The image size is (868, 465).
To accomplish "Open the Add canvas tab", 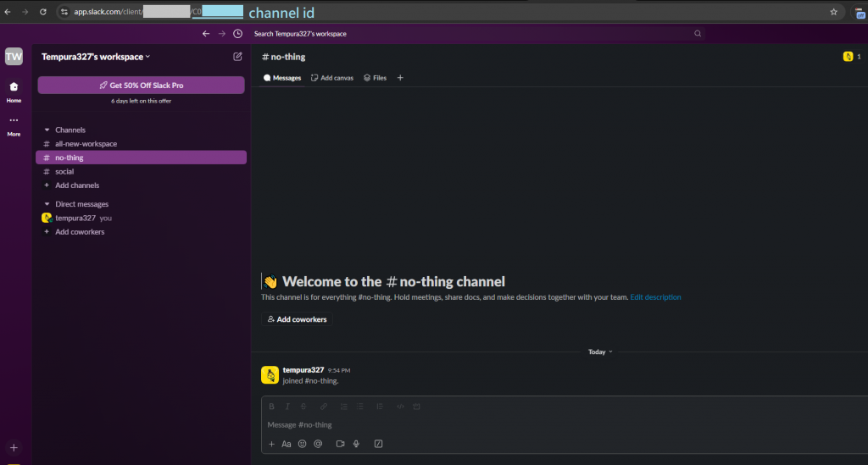I will (332, 78).
